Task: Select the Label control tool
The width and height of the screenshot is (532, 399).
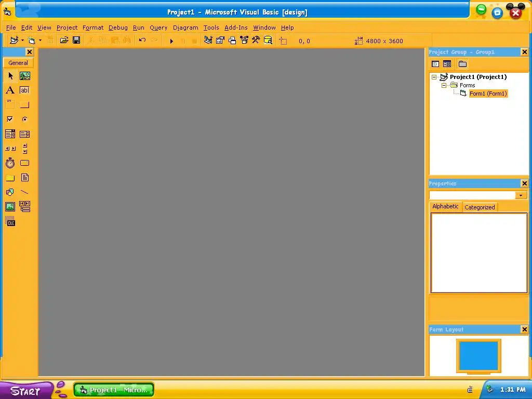Action: 10,90
